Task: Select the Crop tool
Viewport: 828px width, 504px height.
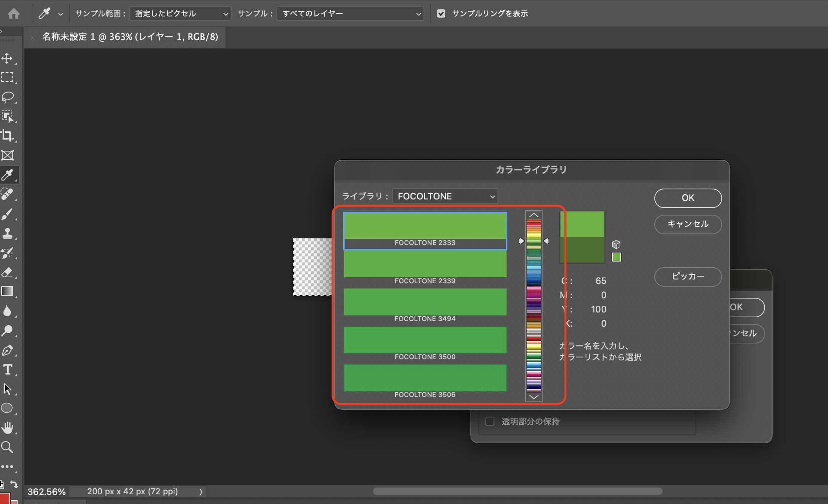Action: (7, 136)
